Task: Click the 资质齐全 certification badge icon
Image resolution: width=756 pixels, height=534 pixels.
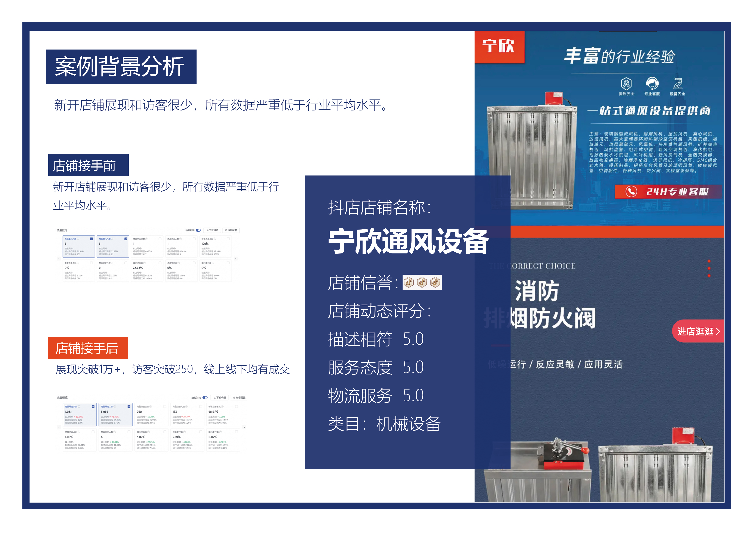Action: [626, 84]
